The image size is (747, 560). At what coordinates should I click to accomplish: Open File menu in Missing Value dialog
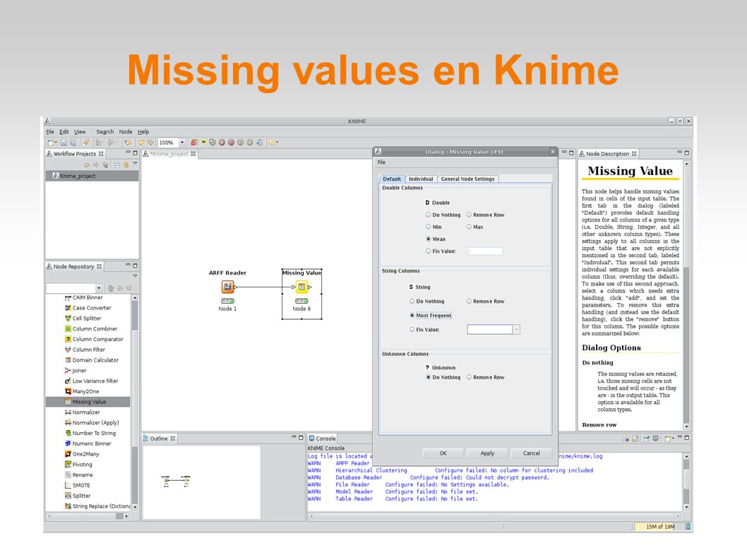click(x=381, y=162)
